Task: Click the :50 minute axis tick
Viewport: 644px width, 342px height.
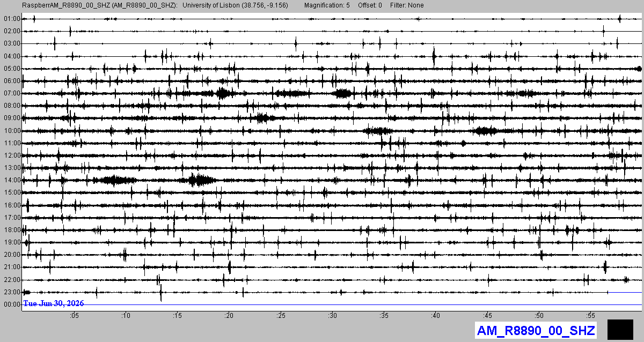Action: pyautogui.click(x=539, y=316)
